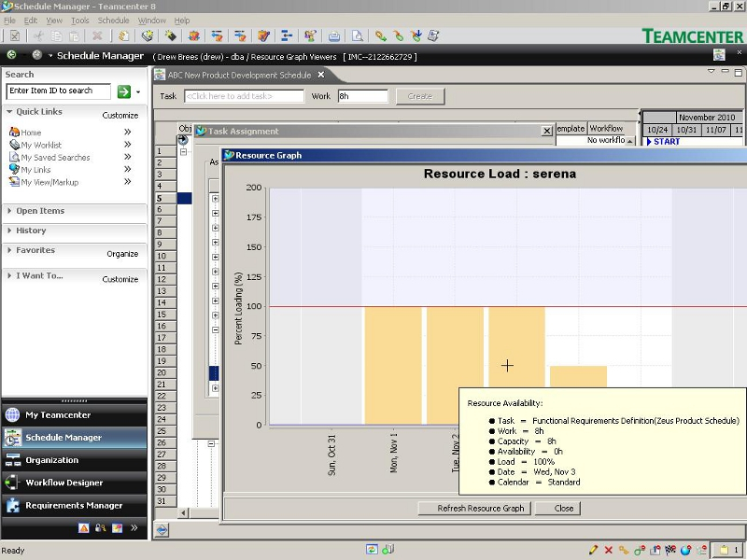Open the Tools menu
The height and width of the screenshot is (560, 747).
tap(80, 21)
